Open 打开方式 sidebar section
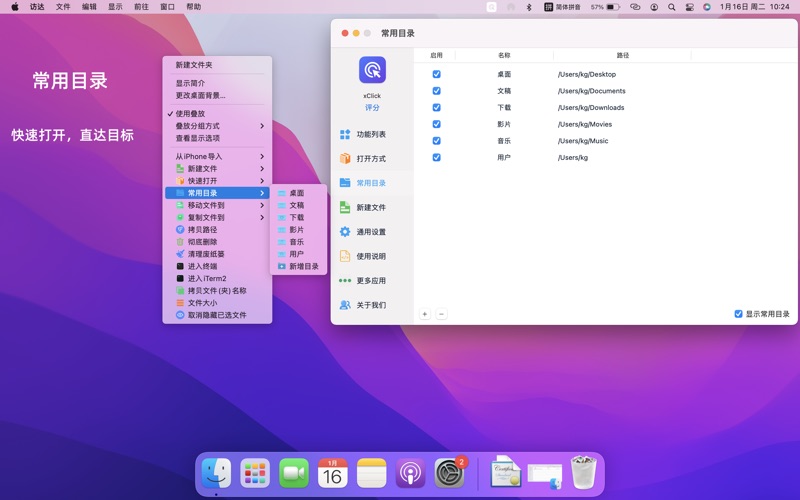This screenshot has height=500, width=800. point(372,159)
